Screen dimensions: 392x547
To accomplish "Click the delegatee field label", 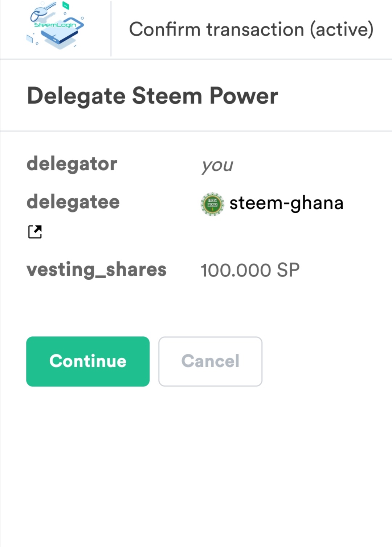I will click(x=73, y=202).
